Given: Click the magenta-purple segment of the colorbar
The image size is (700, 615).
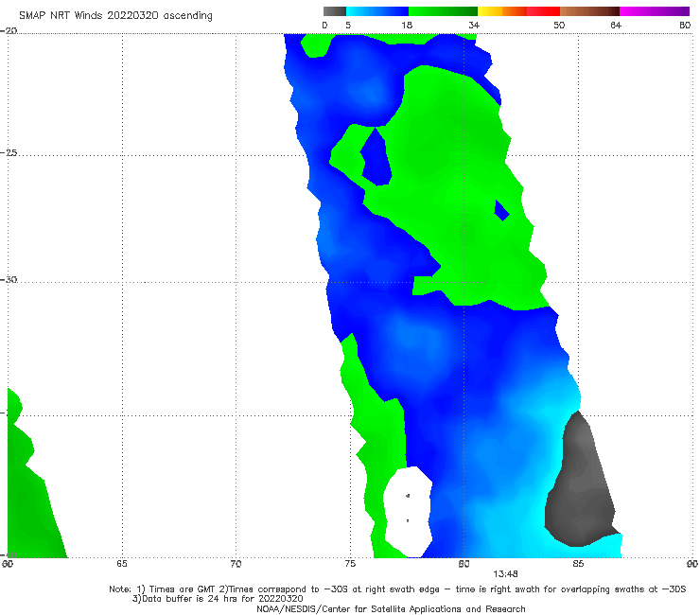Looking at the screenshot, I should click(x=655, y=11).
